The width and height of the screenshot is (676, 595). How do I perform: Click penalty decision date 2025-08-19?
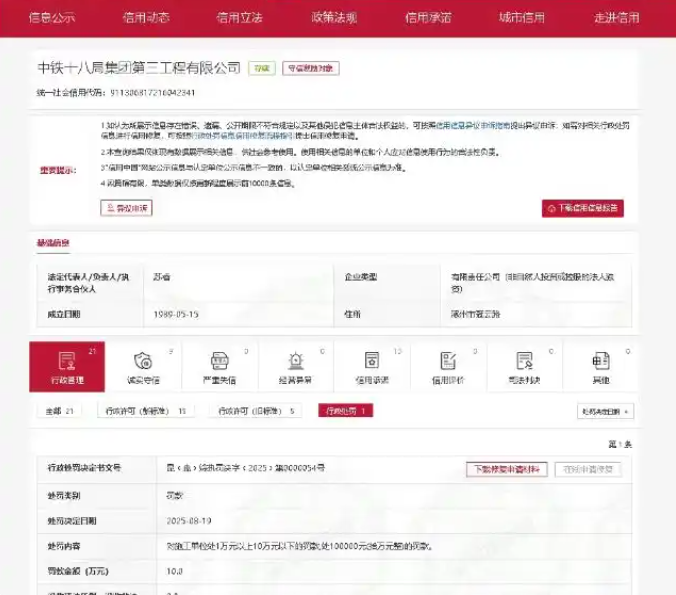pos(189,521)
